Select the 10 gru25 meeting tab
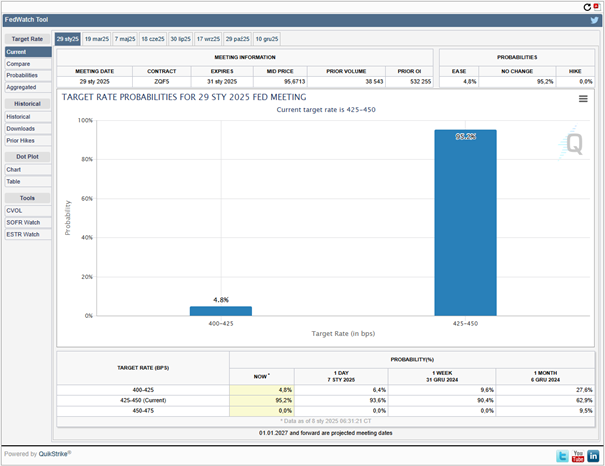Viewport: 605px width, 466px height. click(x=267, y=39)
